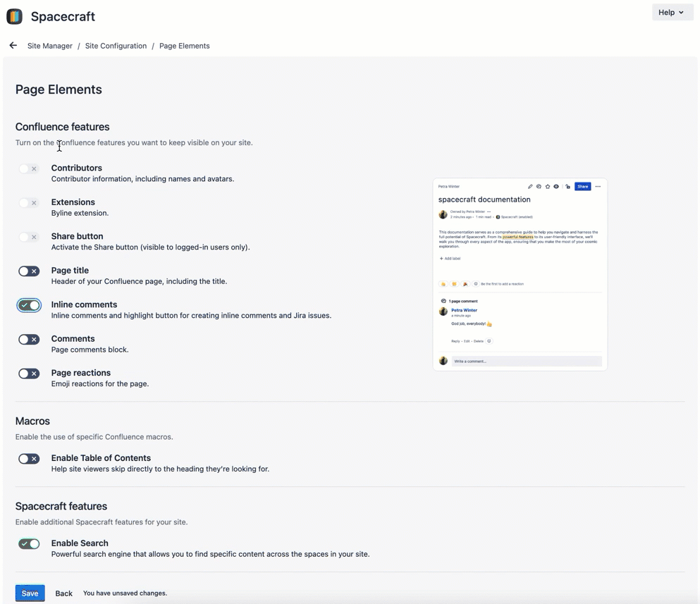
Task: Click the Spacecraft logo in the header
Action: pos(14,16)
